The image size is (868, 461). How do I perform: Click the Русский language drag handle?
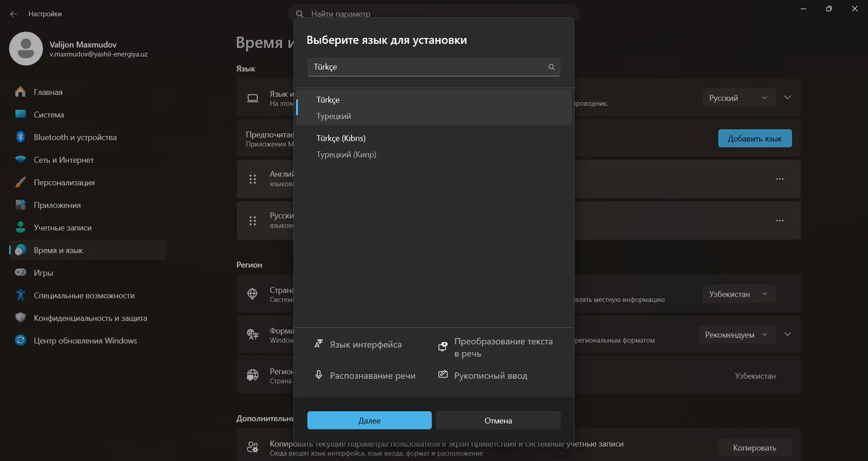tap(253, 221)
